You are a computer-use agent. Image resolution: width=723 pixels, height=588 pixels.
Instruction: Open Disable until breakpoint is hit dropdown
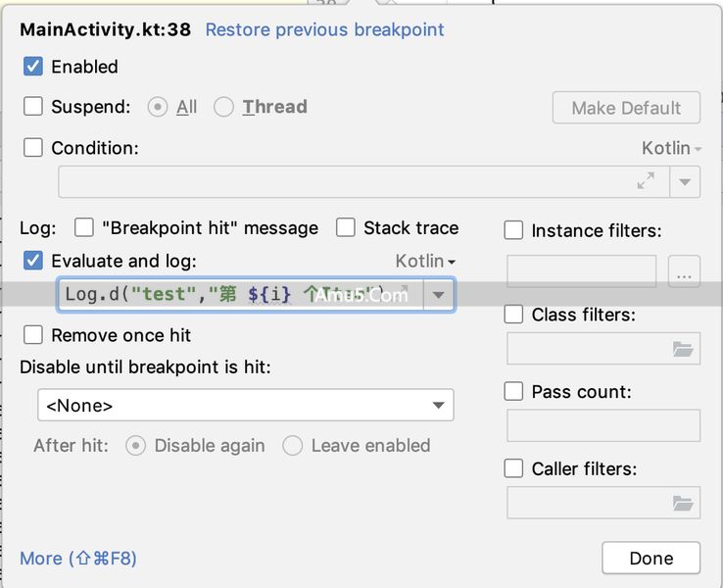(246, 405)
